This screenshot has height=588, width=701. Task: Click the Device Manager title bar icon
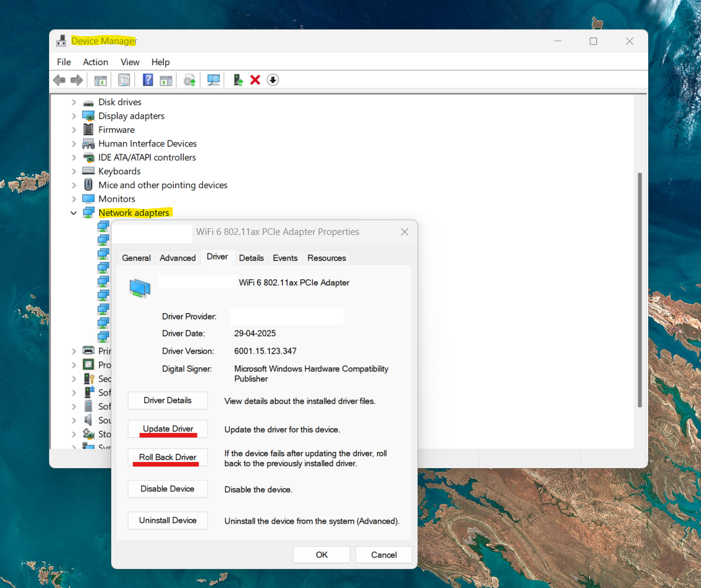[x=61, y=41]
